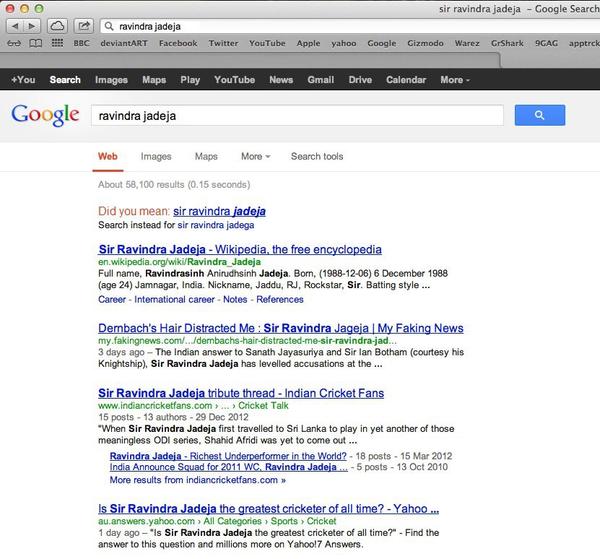Click the magnifier icon in the address bar
The width and height of the screenshot is (600, 559).
[x=109, y=26]
